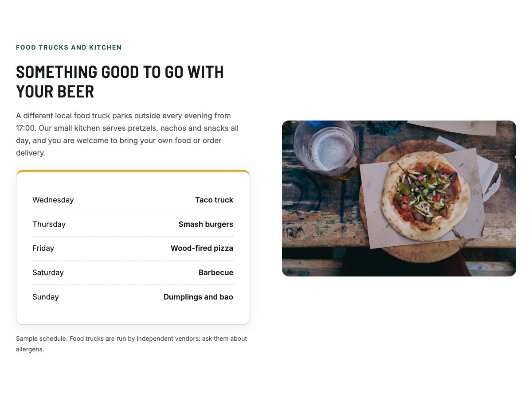Click the Barbecue entry
This screenshot has width=532, height=397.
pos(216,272)
